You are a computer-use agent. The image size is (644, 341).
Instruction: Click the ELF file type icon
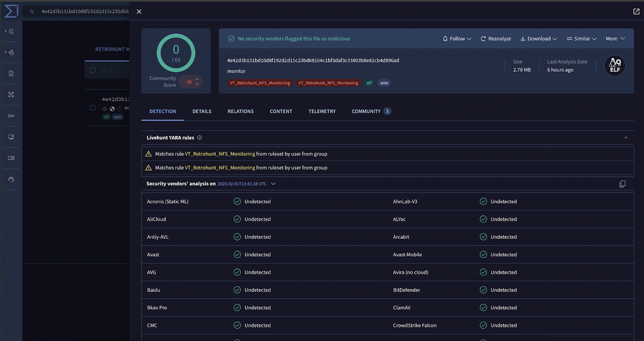615,65
